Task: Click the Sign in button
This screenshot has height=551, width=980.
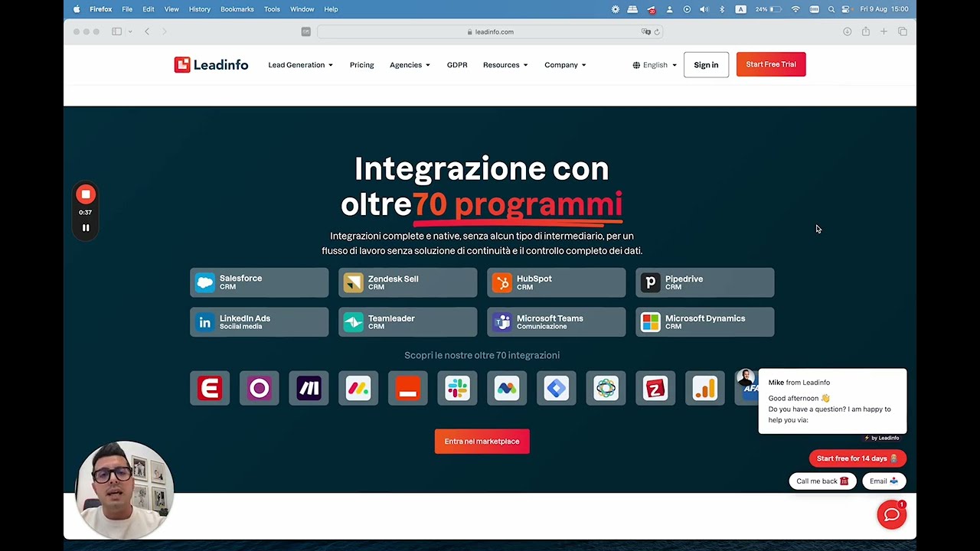Action: tap(706, 65)
